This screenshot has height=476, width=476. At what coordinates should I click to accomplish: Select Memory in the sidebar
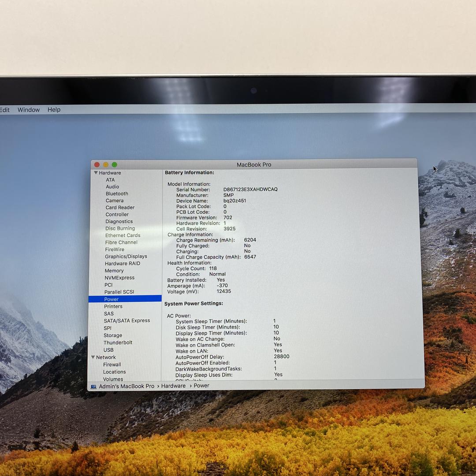click(114, 271)
